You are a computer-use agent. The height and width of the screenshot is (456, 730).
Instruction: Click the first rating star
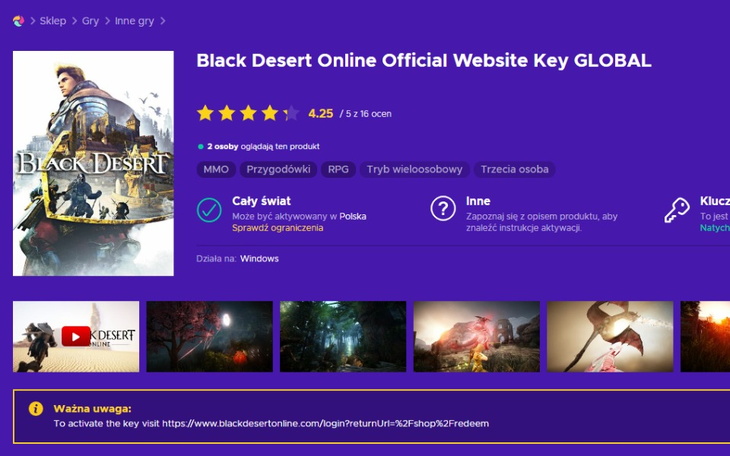(205, 113)
